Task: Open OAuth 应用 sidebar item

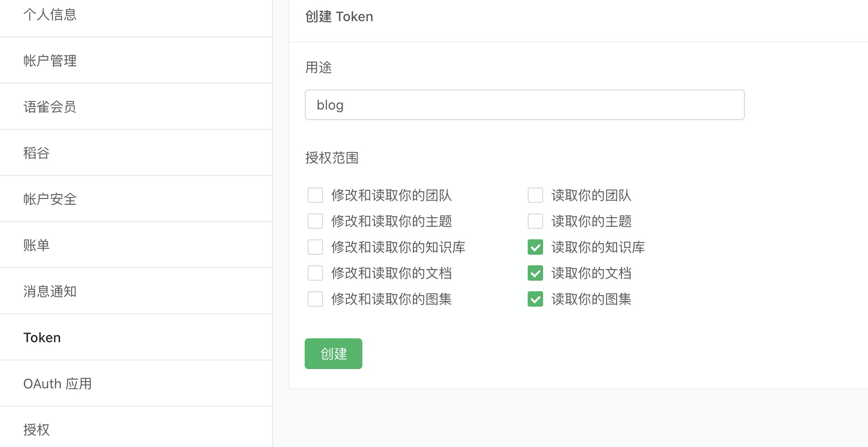Action: pyautogui.click(x=58, y=384)
